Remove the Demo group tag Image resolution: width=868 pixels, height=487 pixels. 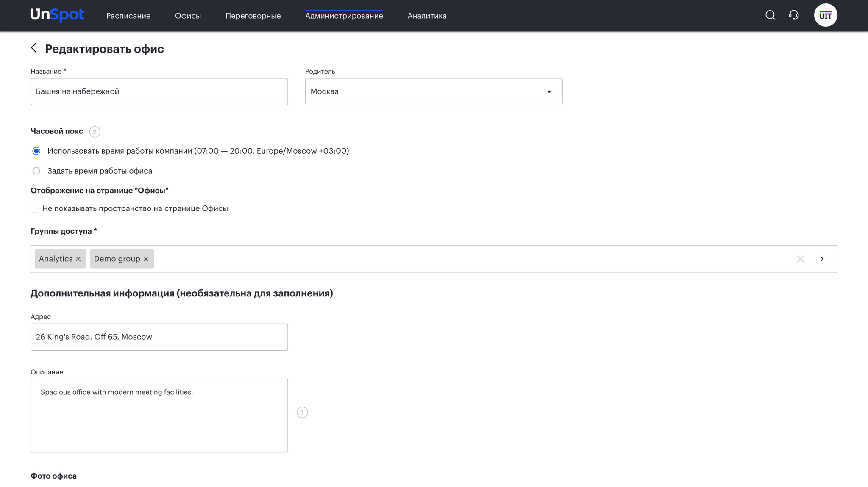tap(146, 259)
